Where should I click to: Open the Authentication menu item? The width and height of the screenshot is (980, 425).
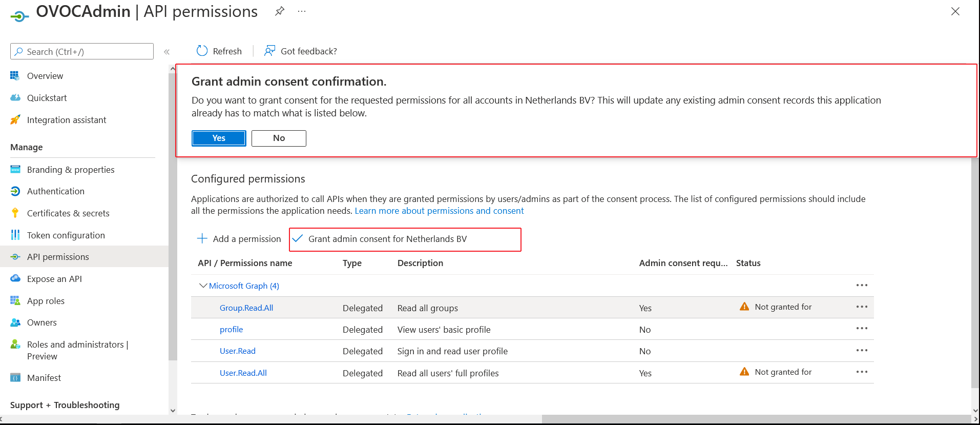(x=55, y=191)
